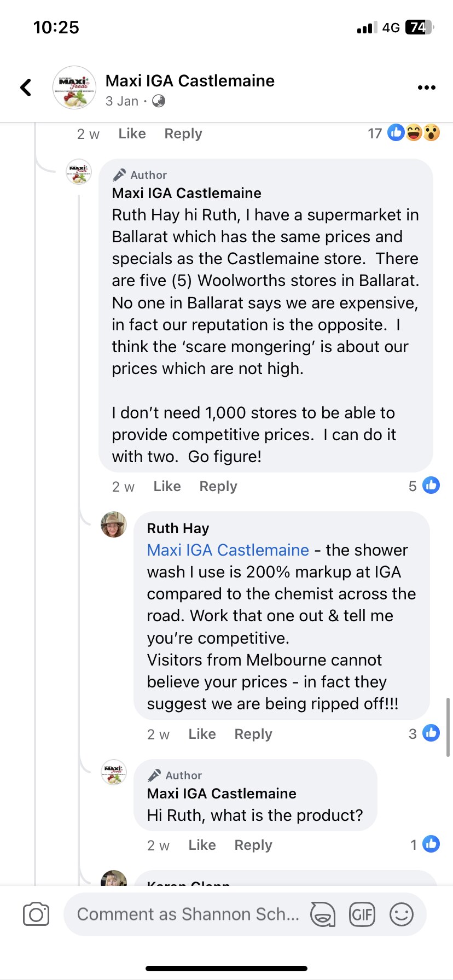Screen dimensions: 453x980
Task: Like Ruth Hay's shower wash comment
Action: click(201, 734)
